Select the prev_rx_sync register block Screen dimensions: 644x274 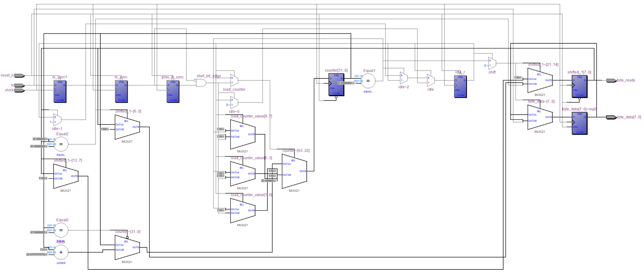coord(173,91)
